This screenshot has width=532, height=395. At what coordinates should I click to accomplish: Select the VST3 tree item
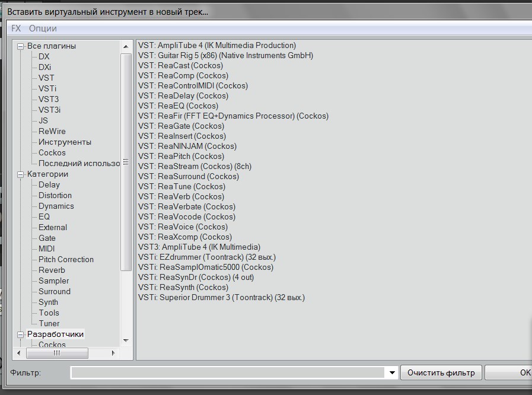coord(49,100)
